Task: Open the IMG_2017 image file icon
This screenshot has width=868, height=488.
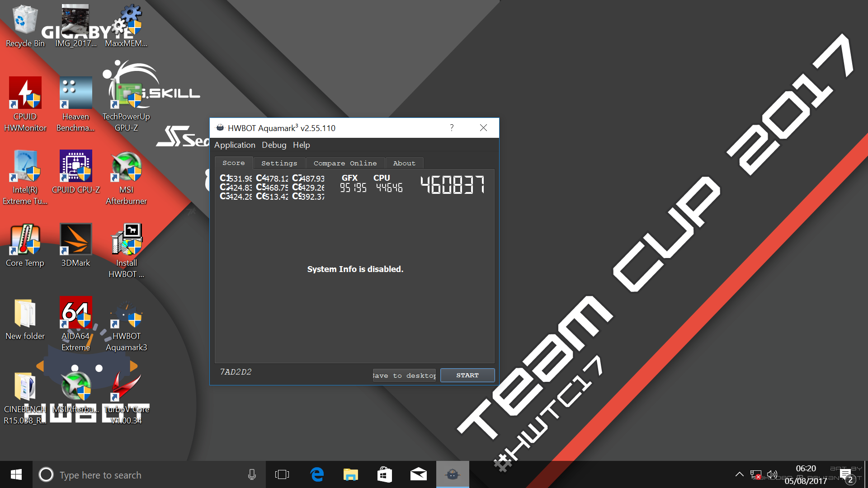Action: click(75, 26)
